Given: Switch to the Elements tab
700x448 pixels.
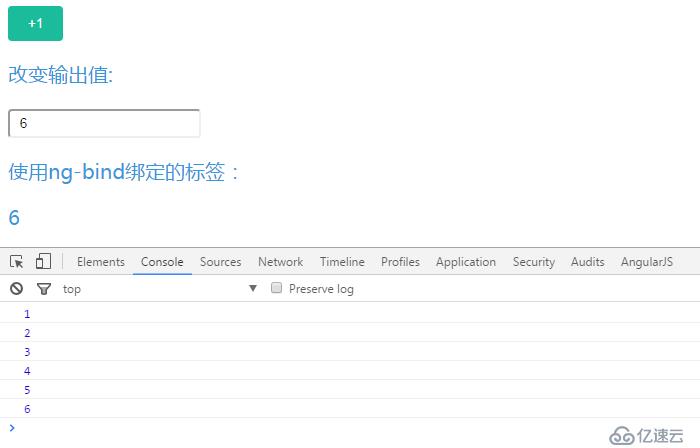Looking at the screenshot, I should coord(101,262).
